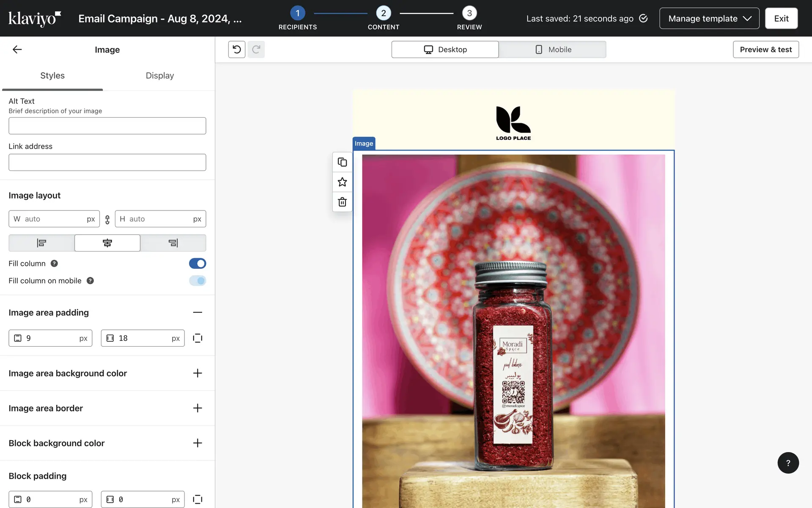The width and height of the screenshot is (812, 508).
Task: Duplicate the selected image block
Action: coord(342,162)
